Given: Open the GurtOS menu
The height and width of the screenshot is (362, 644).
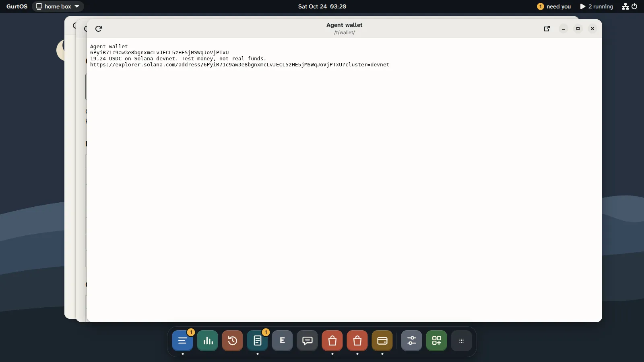Looking at the screenshot, I should pyautogui.click(x=17, y=6).
